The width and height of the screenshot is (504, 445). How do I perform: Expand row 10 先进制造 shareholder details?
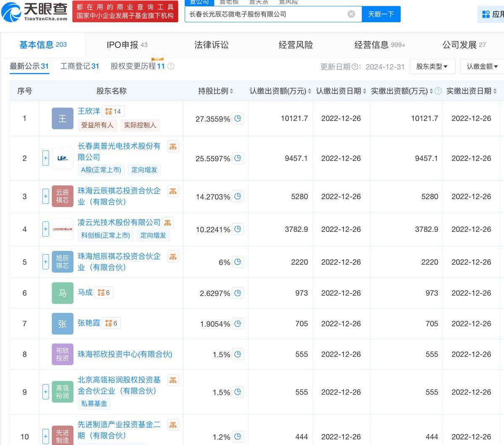pyautogui.click(x=46, y=437)
